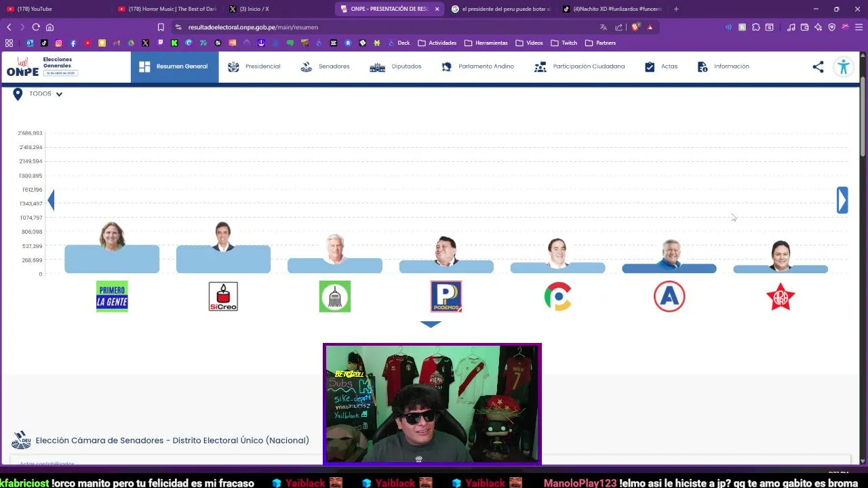868x488 pixels.
Task: Go to the Presidencial section
Action: [254, 66]
